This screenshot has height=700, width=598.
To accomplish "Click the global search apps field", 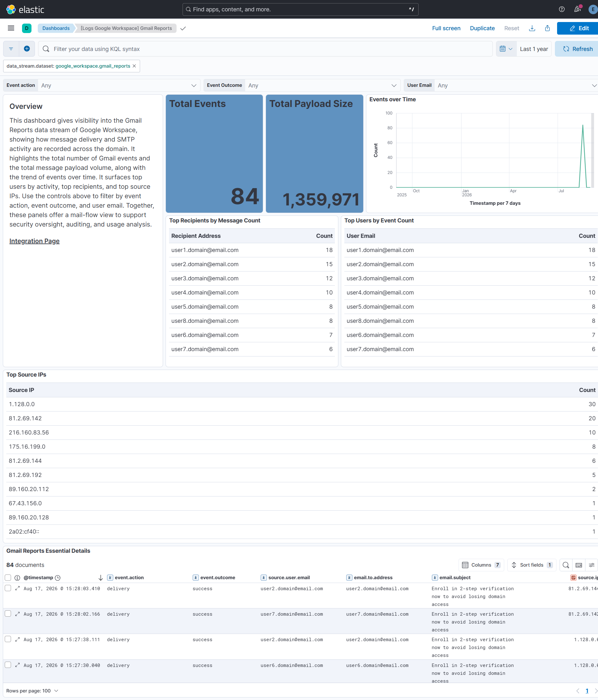I will 300,9.
